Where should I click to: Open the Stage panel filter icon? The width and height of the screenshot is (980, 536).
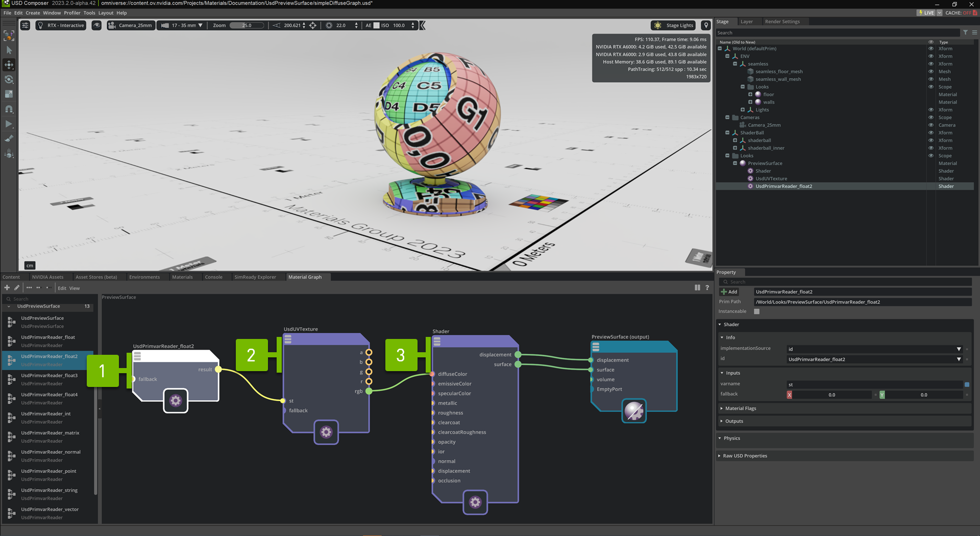[965, 33]
